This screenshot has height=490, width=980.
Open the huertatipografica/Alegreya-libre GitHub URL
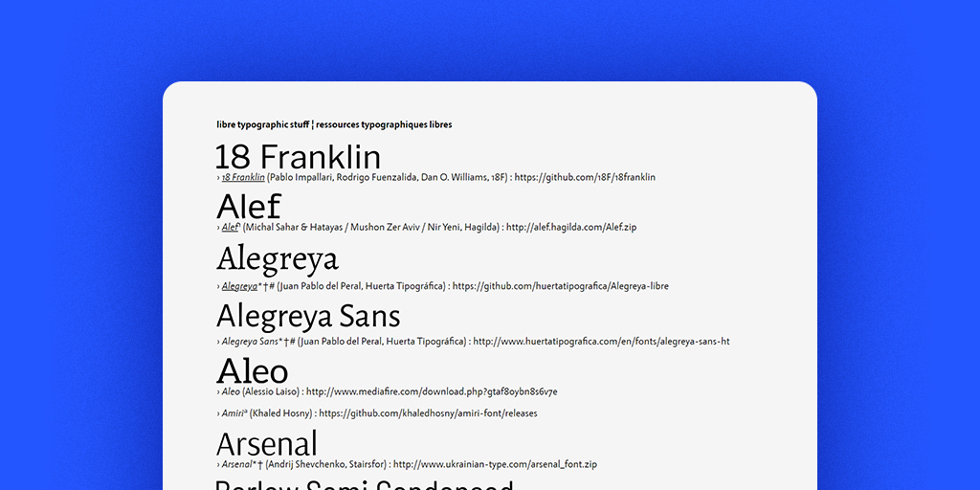[x=561, y=286]
